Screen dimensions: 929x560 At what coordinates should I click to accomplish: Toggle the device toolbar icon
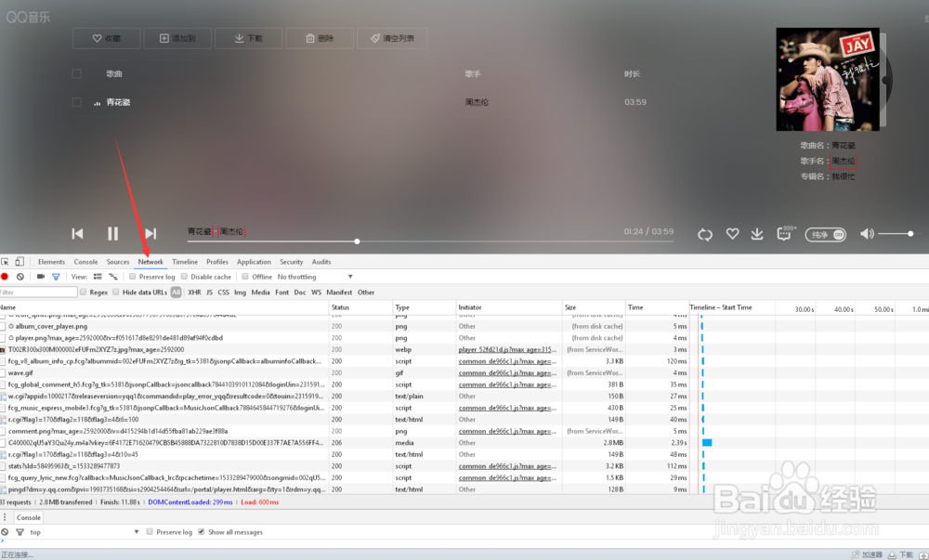click(x=20, y=262)
